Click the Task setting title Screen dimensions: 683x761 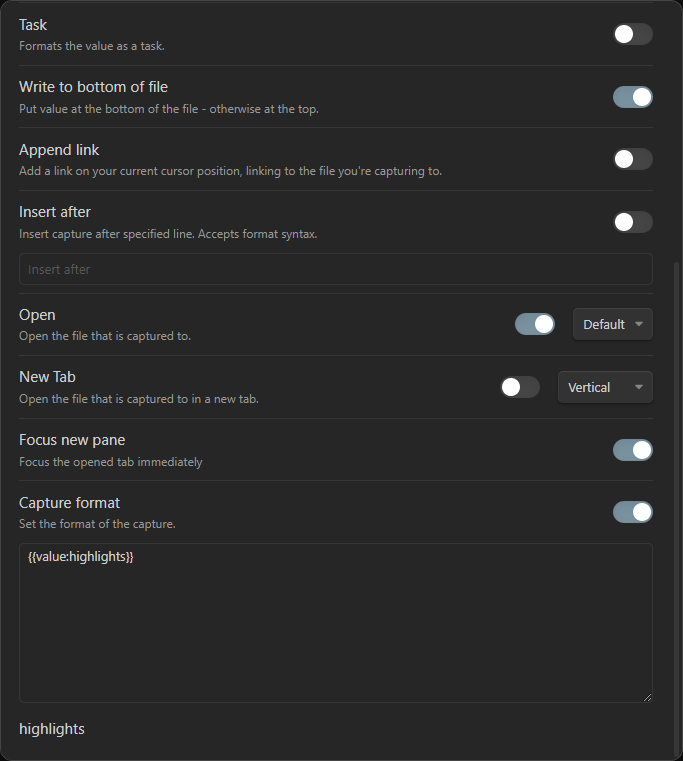point(33,25)
